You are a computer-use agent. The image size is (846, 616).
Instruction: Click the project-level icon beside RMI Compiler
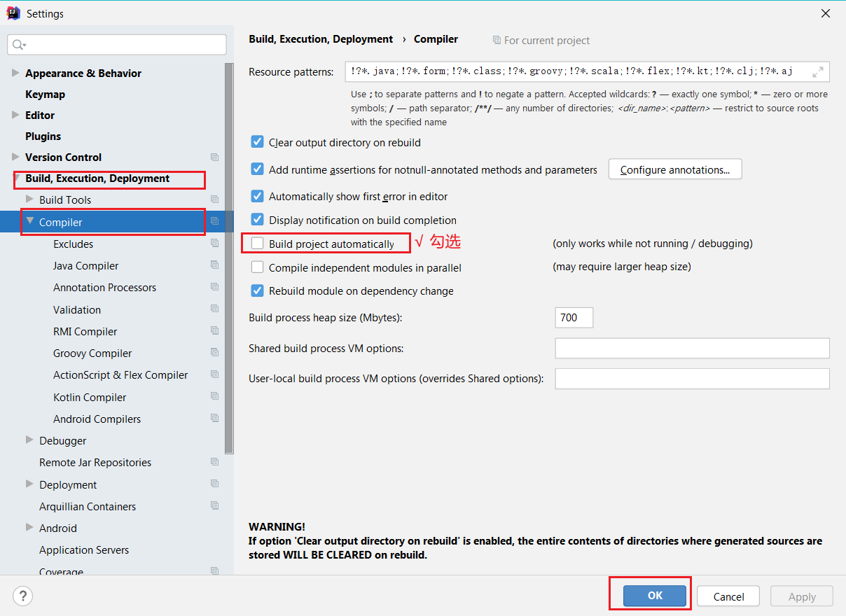[215, 331]
